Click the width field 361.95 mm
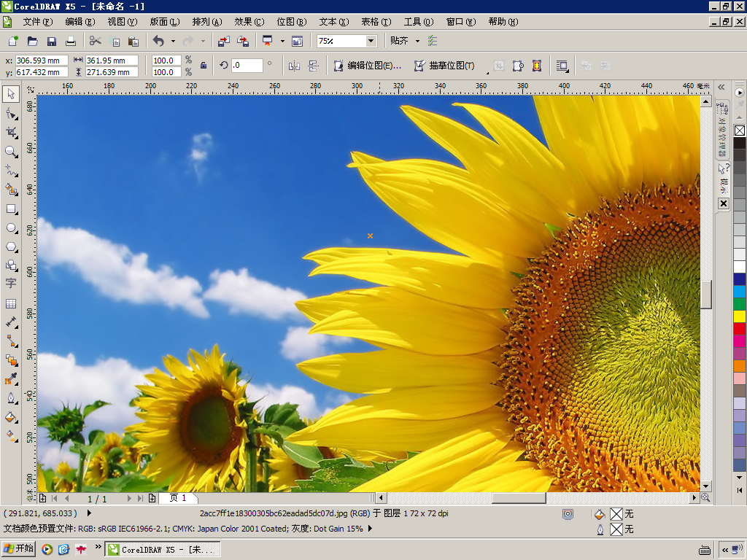Screen dimensions: 747x560 point(112,61)
